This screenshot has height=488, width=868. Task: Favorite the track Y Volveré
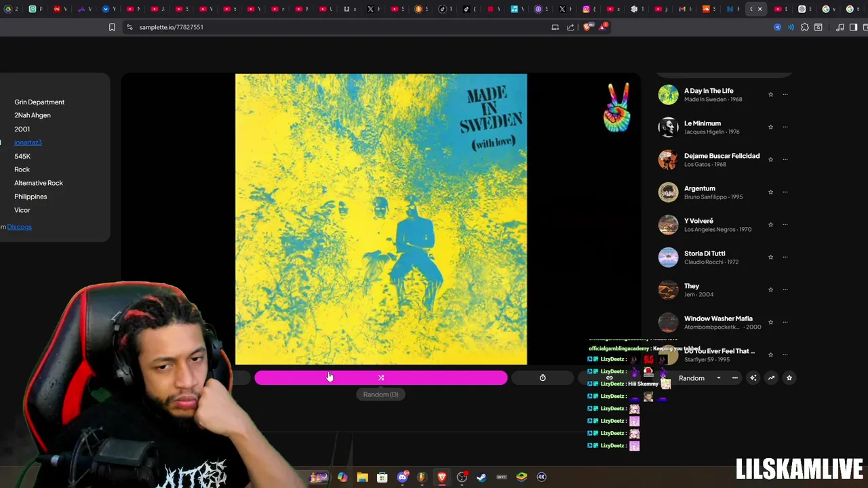[770, 224]
